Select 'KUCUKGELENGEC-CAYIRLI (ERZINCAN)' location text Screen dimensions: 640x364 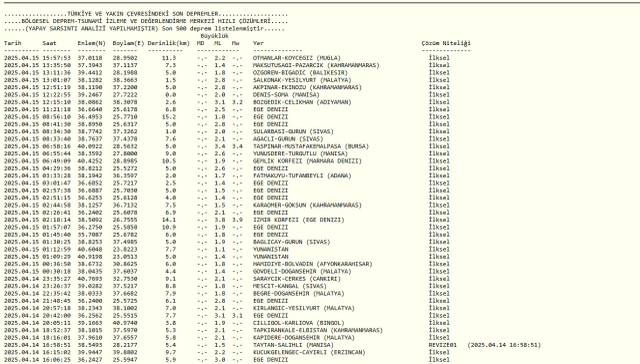(x=309, y=352)
